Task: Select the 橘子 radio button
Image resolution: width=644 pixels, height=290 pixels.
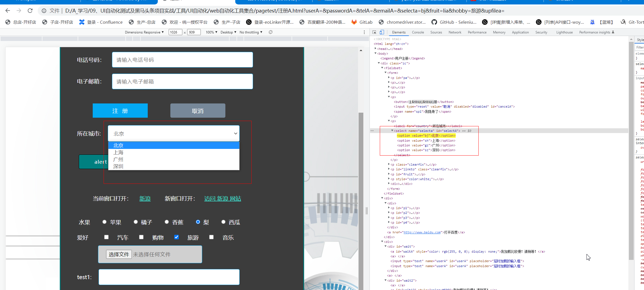Action: (x=136, y=222)
